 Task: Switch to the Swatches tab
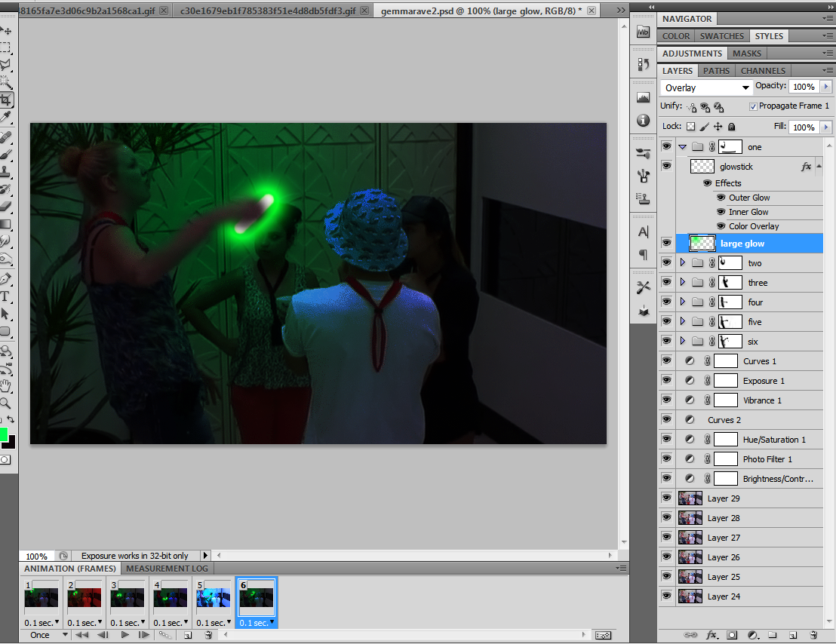[721, 36]
